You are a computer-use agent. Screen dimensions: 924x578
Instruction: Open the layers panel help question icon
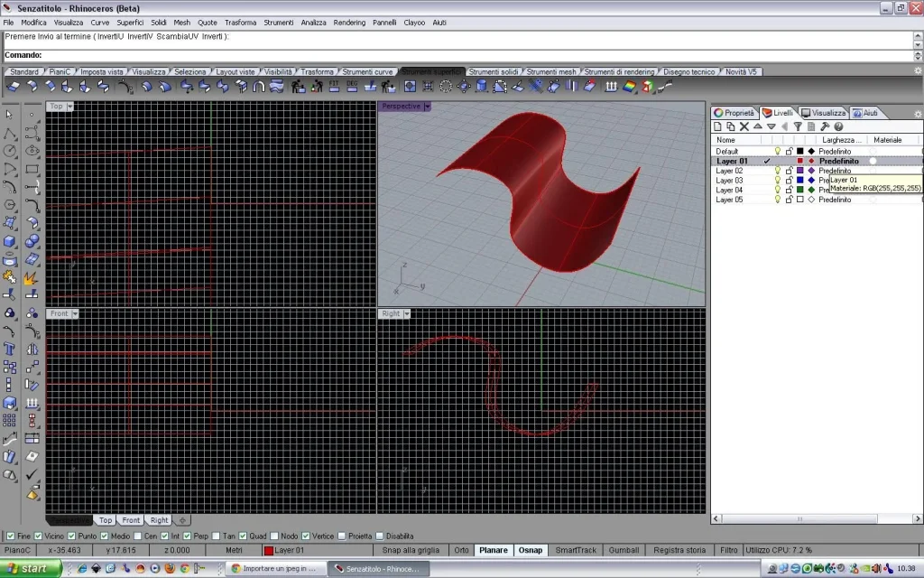tap(838, 126)
